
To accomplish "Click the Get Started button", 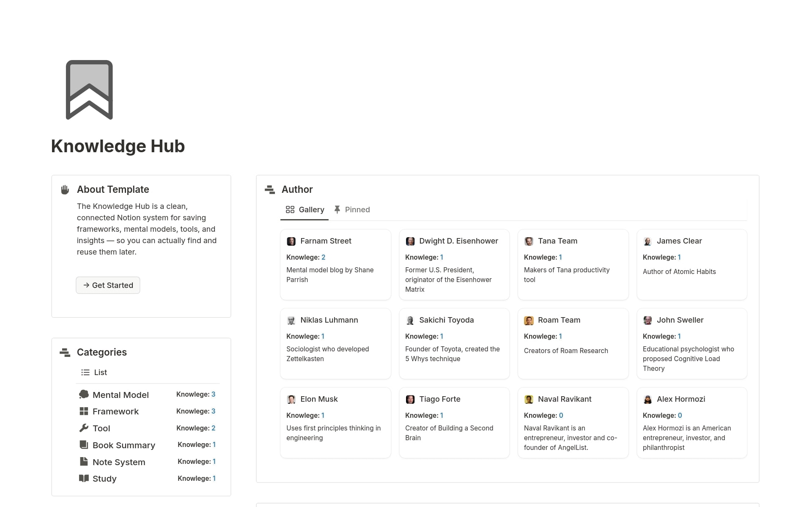I will (107, 285).
